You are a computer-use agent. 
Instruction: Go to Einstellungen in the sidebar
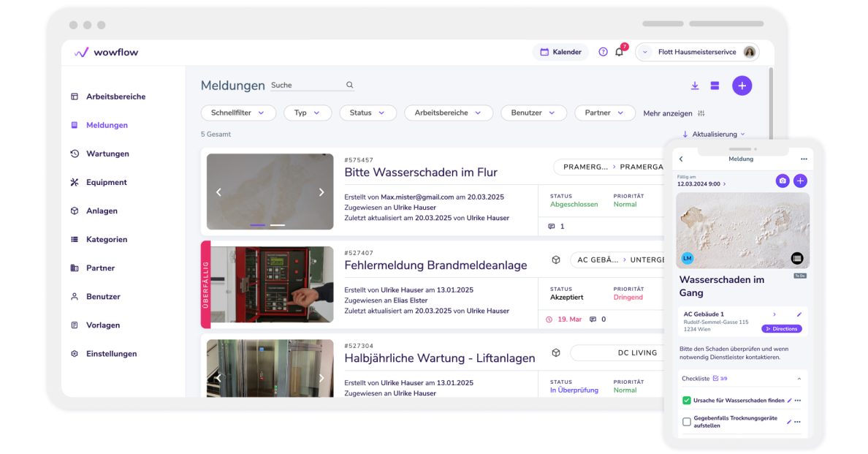(111, 354)
